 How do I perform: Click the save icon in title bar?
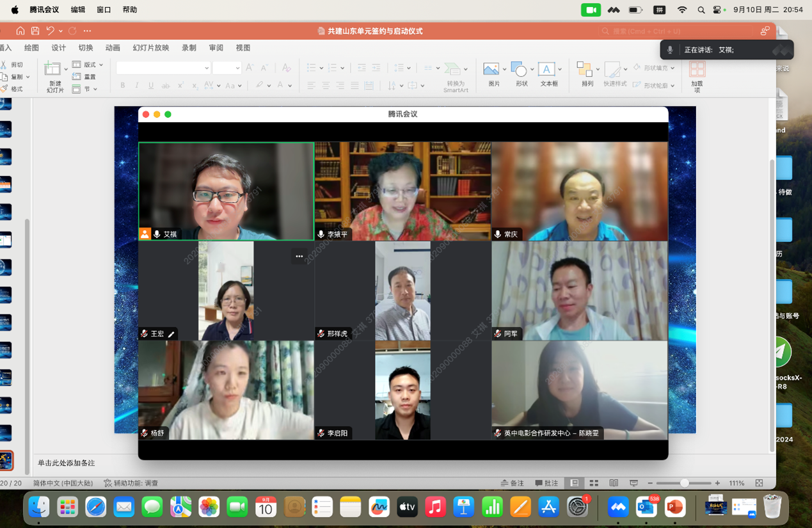click(35, 31)
